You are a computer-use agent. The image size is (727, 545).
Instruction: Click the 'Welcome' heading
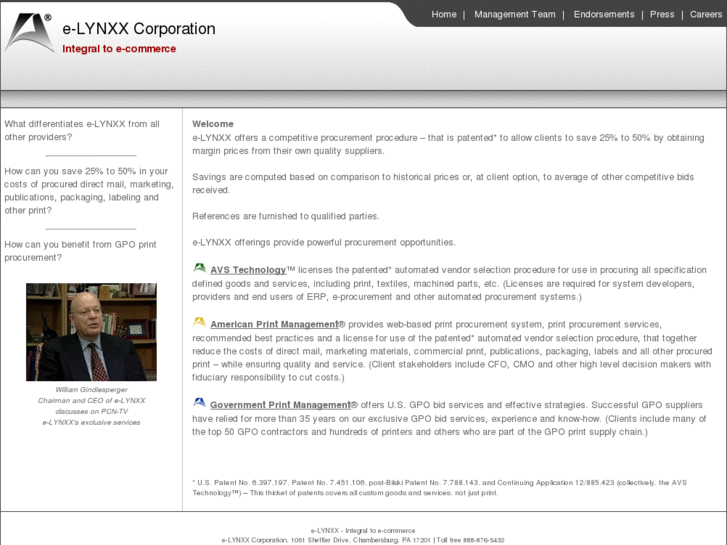tap(213, 124)
